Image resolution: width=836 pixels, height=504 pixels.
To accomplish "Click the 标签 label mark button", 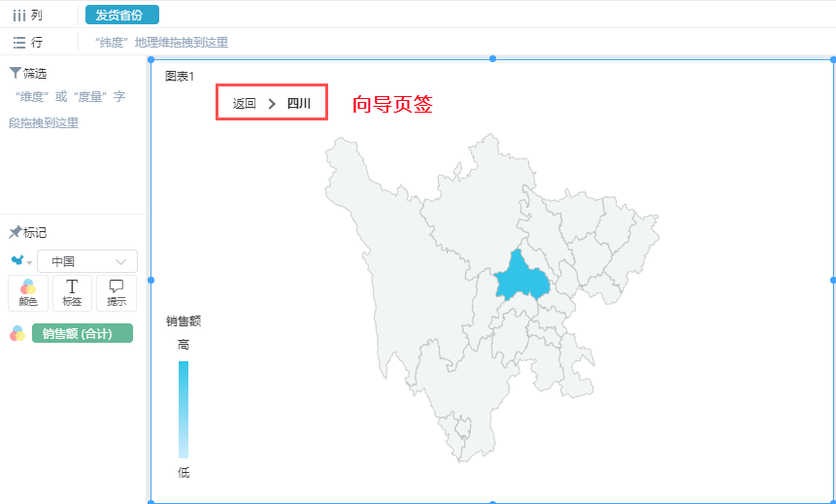I will point(72,293).
